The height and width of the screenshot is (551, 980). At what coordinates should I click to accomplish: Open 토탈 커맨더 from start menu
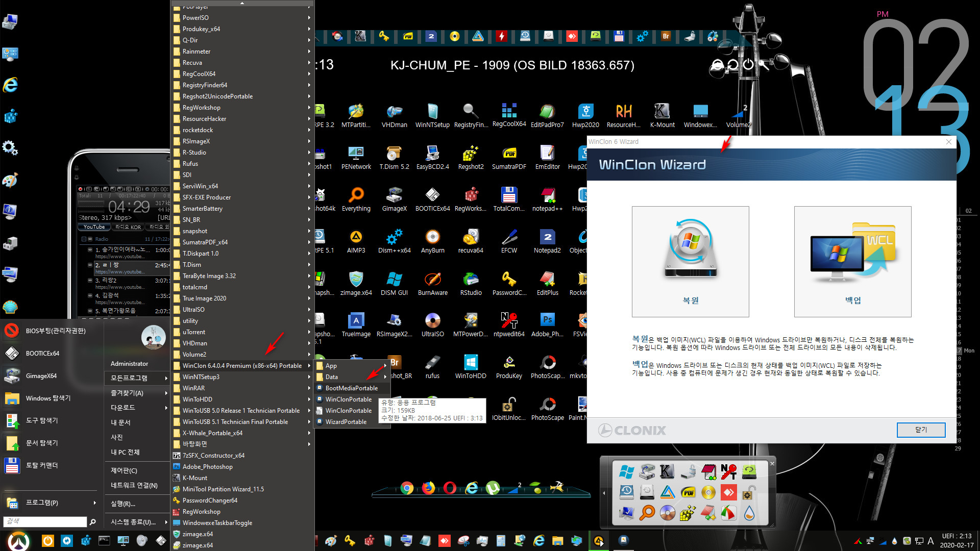pyautogui.click(x=52, y=465)
